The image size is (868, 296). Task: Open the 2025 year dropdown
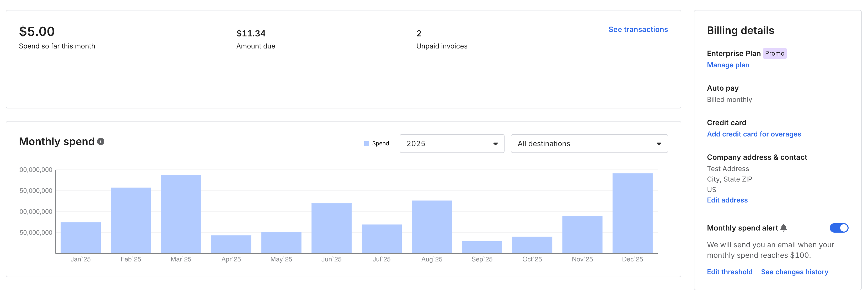click(452, 144)
